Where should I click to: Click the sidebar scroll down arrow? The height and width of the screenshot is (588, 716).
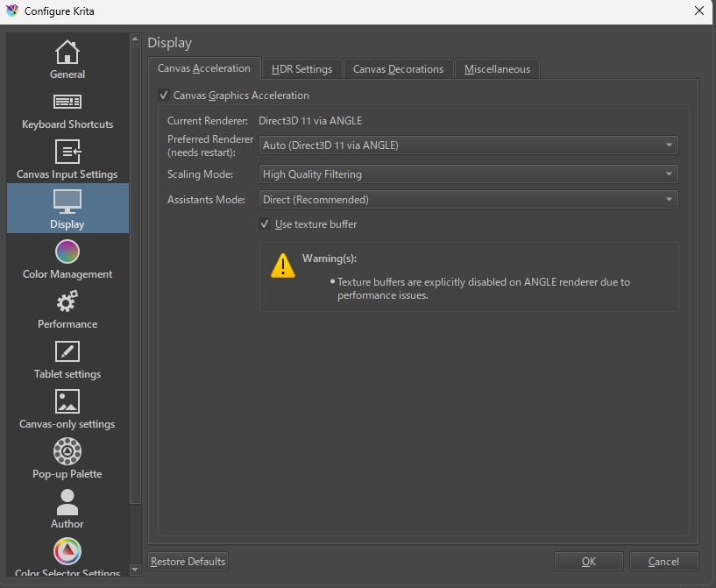[135, 570]
